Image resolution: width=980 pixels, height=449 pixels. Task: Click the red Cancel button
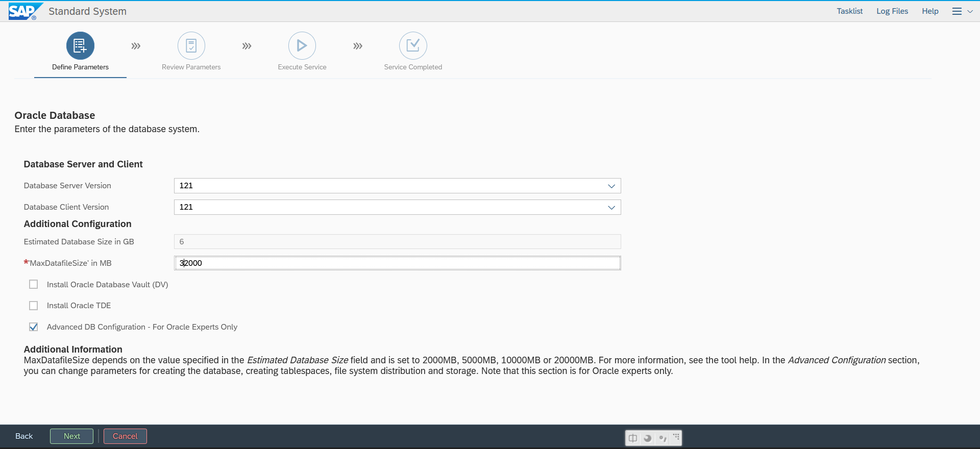click(125, 436)
